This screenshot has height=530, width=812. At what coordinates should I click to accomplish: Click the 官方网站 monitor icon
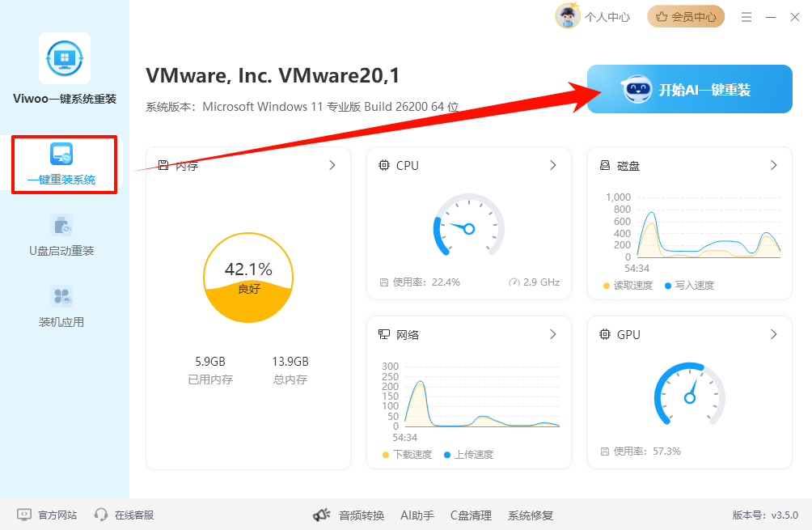point(24,515)
